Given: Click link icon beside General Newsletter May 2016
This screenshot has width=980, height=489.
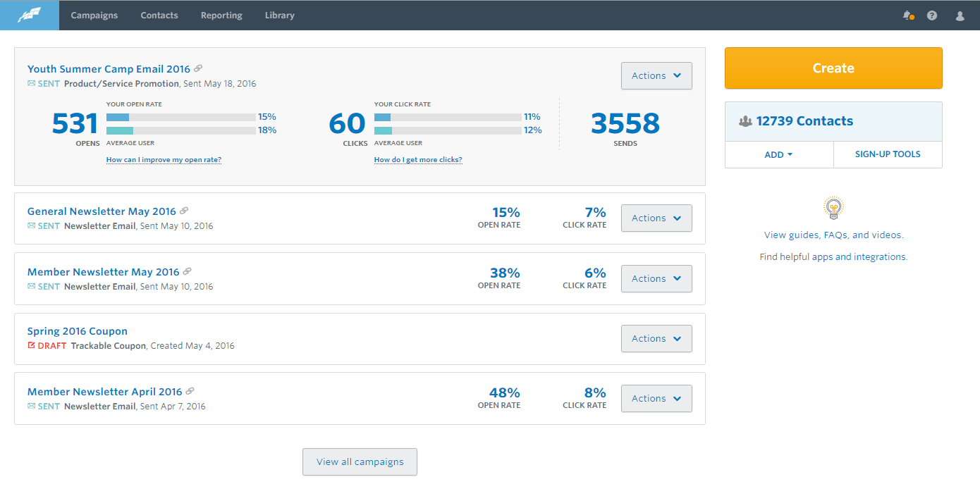Looking at the screenshot, I should point(184,211).
